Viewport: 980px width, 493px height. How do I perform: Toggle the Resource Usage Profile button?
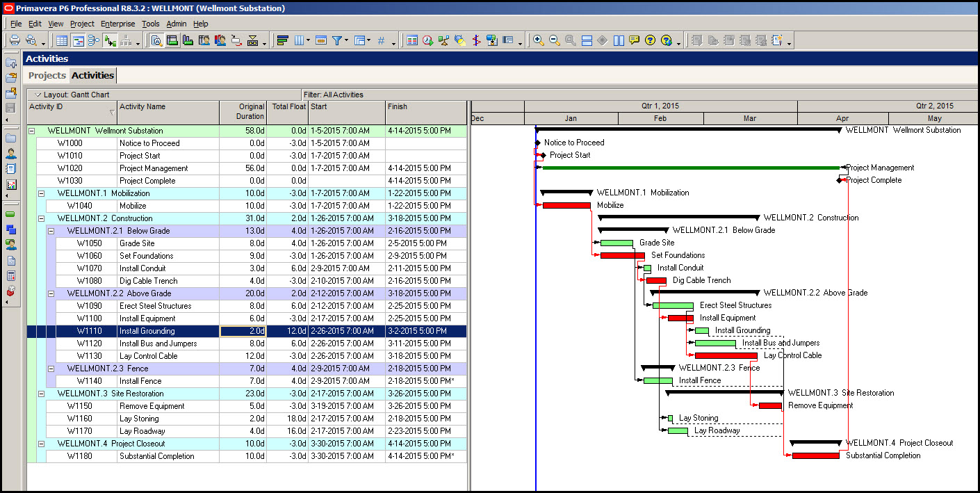point(220,40)
